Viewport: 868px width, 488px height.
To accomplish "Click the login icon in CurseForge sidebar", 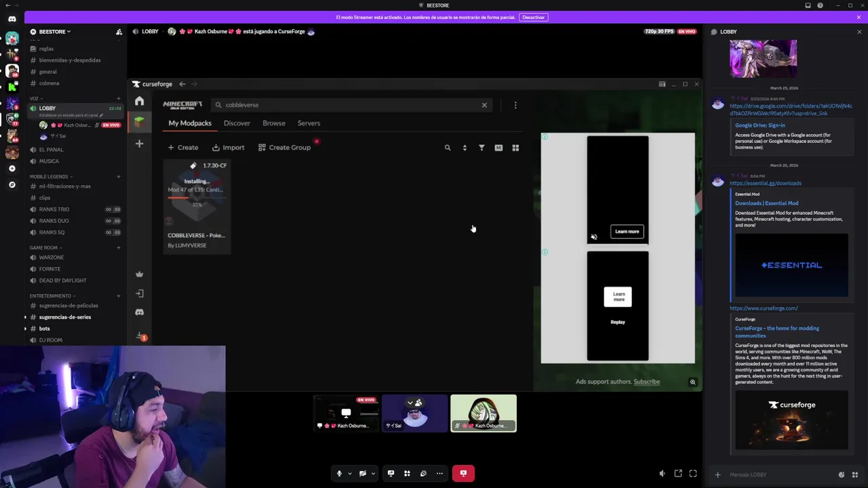I will tap(139, 293).
